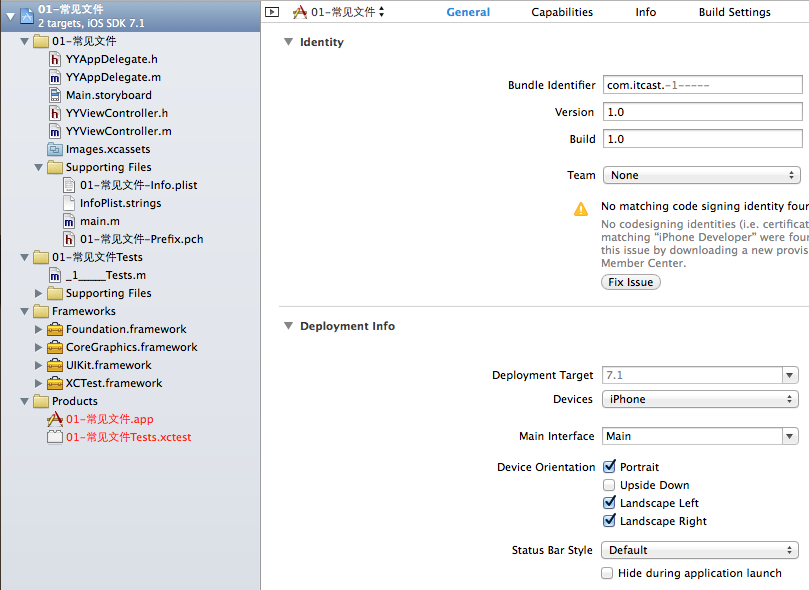Click the Frameworks folder icon

41,312
